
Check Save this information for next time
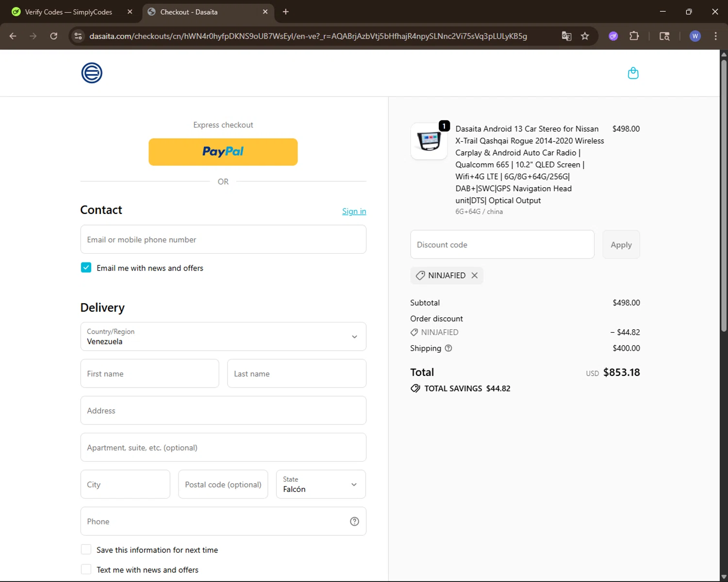(x=86, y=550)
